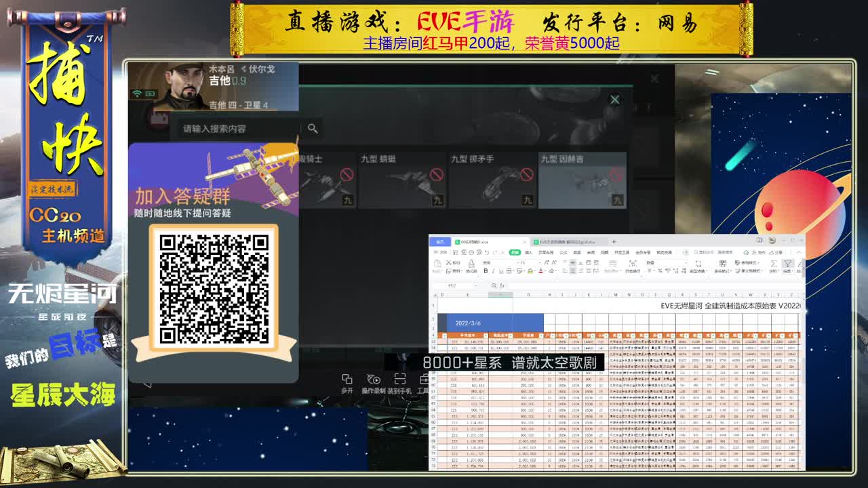Open the Filter funnel icon on the ribbon
The width and height of the screenshot is (868, 488).
point(787,264)
